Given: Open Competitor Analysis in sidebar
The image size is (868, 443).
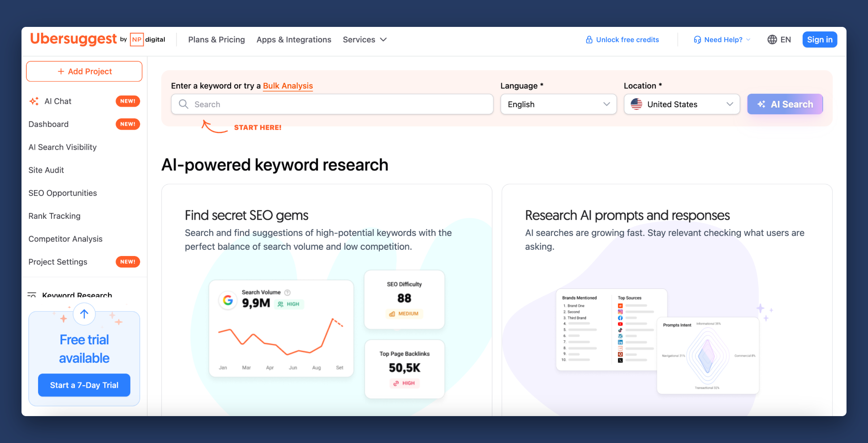Looking at the screenshot, I should click(65, 239).
